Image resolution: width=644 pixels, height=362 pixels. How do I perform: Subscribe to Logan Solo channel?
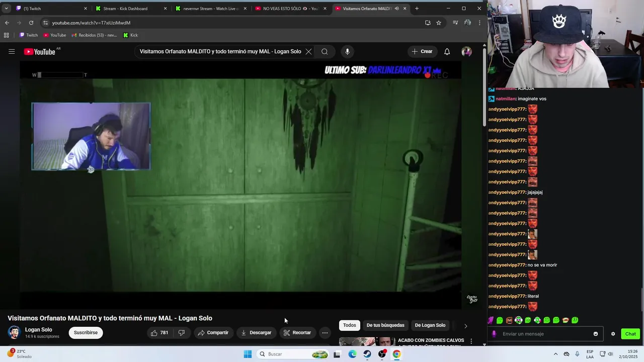click(x=86, y=333)
